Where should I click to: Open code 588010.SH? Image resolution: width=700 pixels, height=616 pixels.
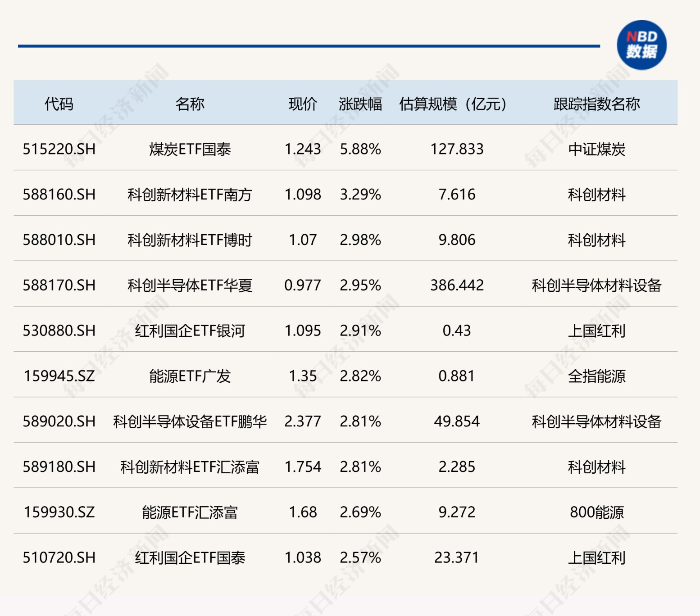tap(59, 240)
